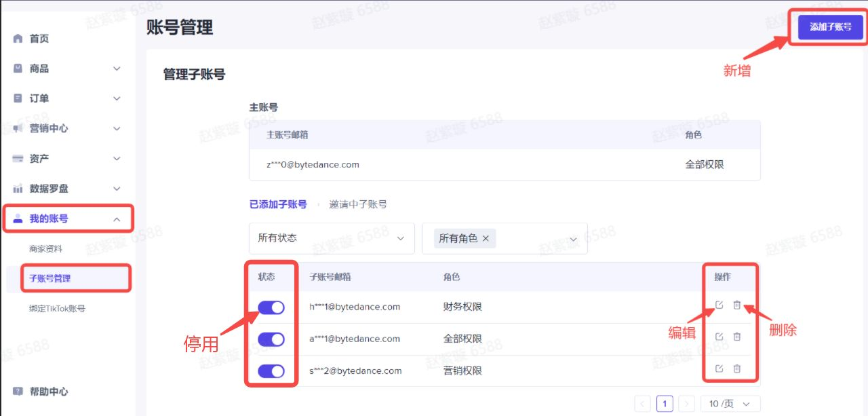Go to page 1 in pagination
Image resolution: width=868 pixels, height=416 pixels.
(x=665, y=404)
